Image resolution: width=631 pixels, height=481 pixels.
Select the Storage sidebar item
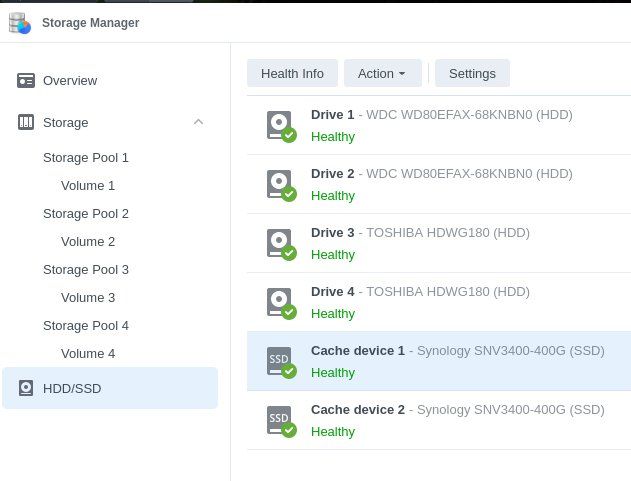66,122
